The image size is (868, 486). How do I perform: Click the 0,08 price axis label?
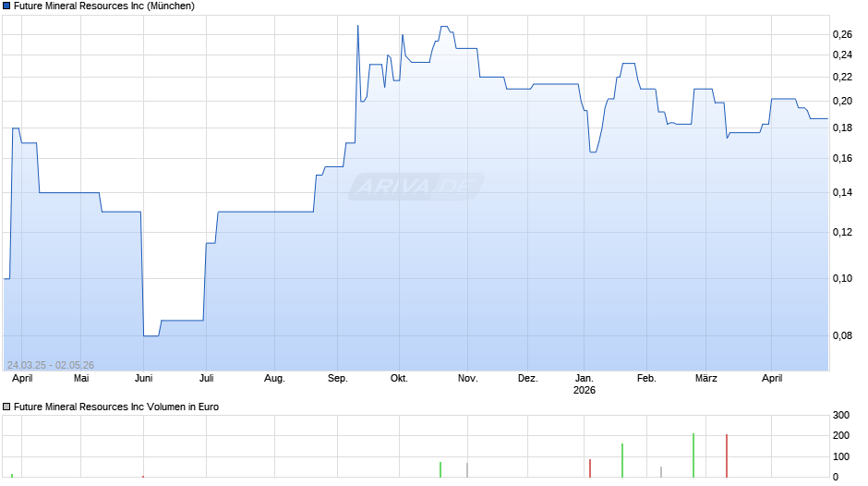click(x=842, y=335)
